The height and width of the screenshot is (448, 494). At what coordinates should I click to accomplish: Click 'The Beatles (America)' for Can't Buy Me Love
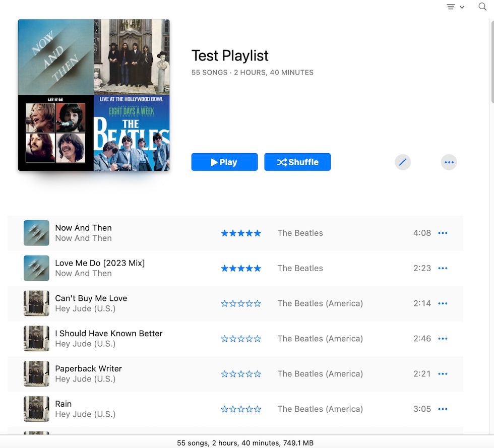[x=320, y=303]
